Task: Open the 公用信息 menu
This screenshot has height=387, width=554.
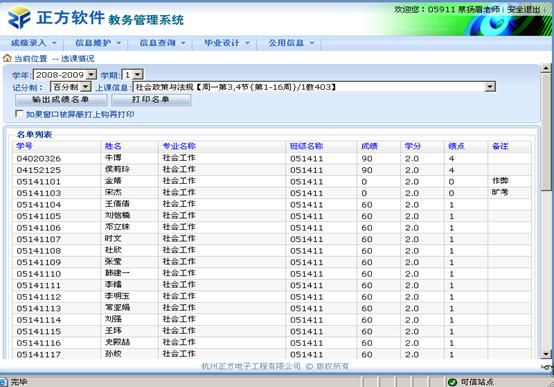Action: pos(291,43)
